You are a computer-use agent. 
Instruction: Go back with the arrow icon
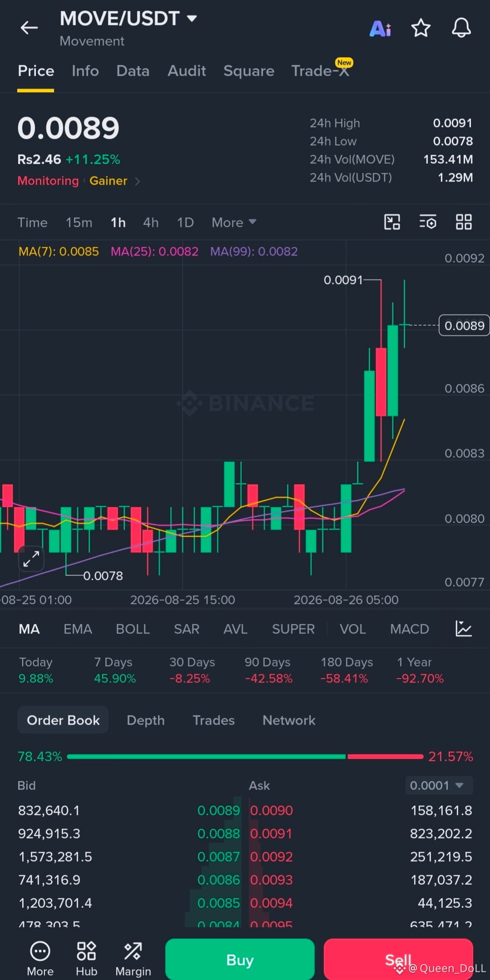(29, 28)
